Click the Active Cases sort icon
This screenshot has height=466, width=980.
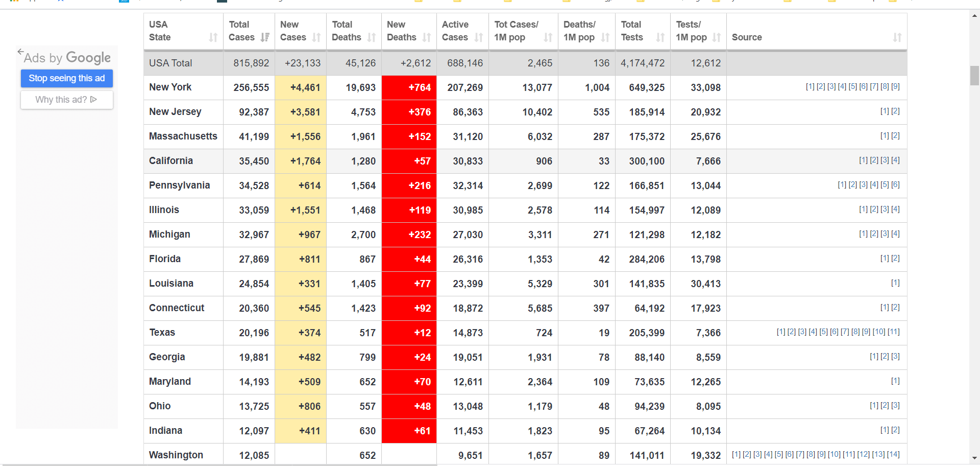[478, 37]
